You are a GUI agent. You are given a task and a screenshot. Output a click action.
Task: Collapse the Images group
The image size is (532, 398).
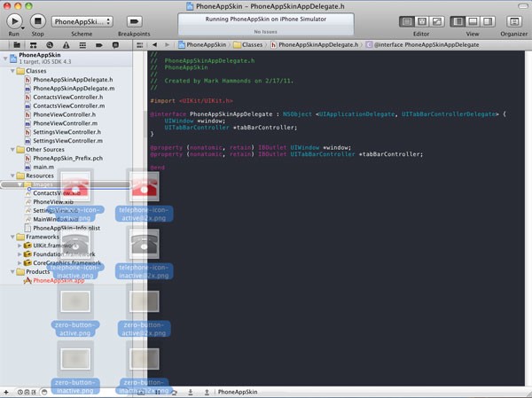click(x=20, y=184)
